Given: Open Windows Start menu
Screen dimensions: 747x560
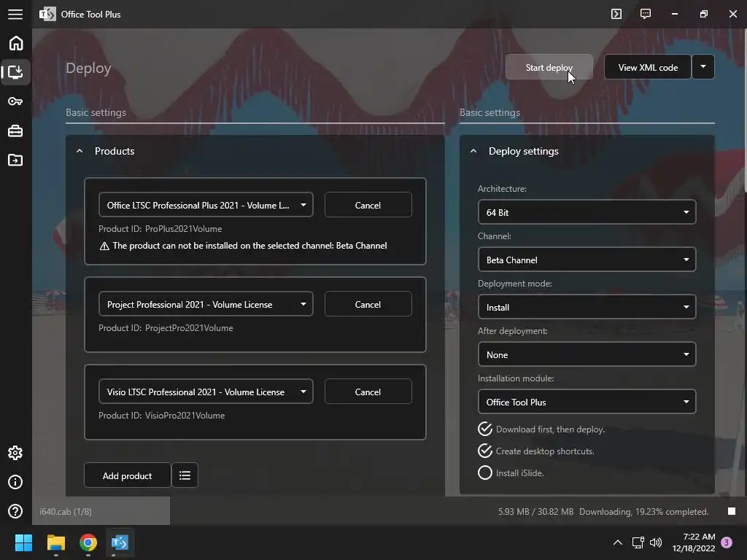Looking at the screenshot, I should coord(23,542).
